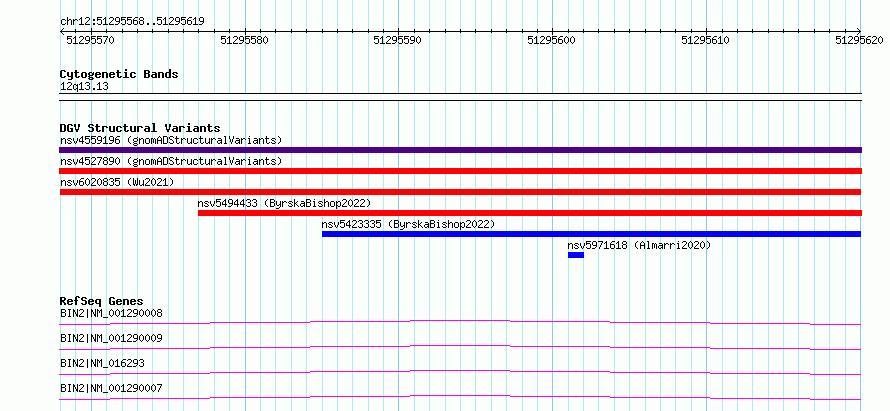Click the red nsv5494433 variant bar
The image size is (890, 411).
click(x=530, y=213)
